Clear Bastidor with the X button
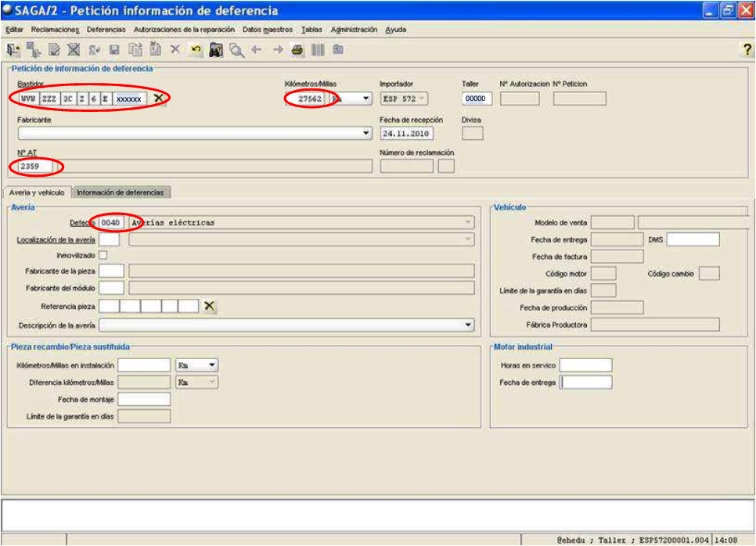Image resolution: width=756 pixels, height=546 pixels. (158, 99)
